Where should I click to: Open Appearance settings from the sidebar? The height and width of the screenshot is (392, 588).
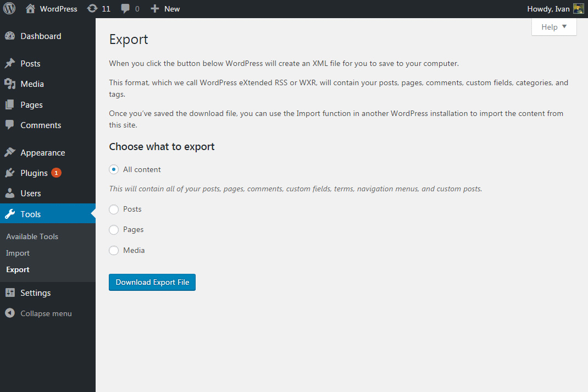44,152
